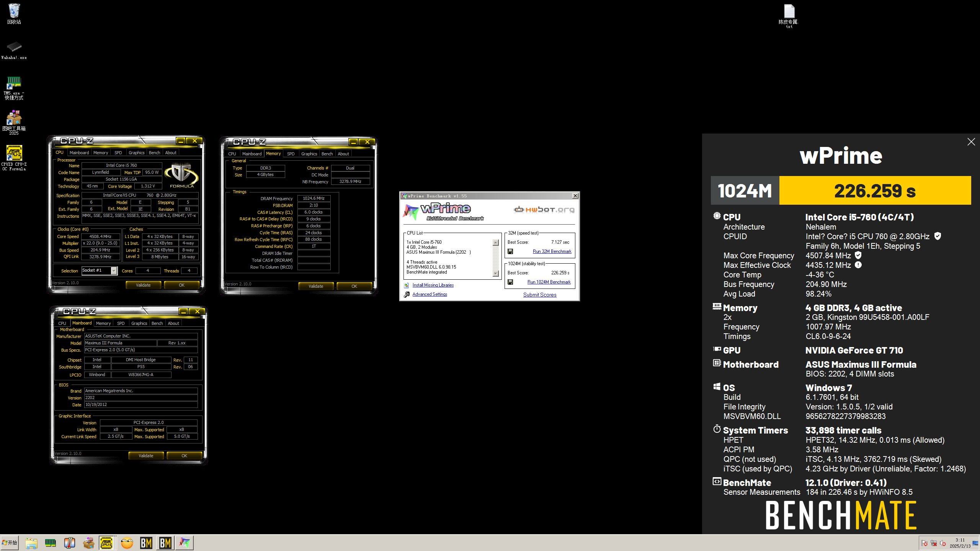
Task: Select the TM5.exe shortcut desktop icon
Action: pyautogui.click(x=14, y=88)
